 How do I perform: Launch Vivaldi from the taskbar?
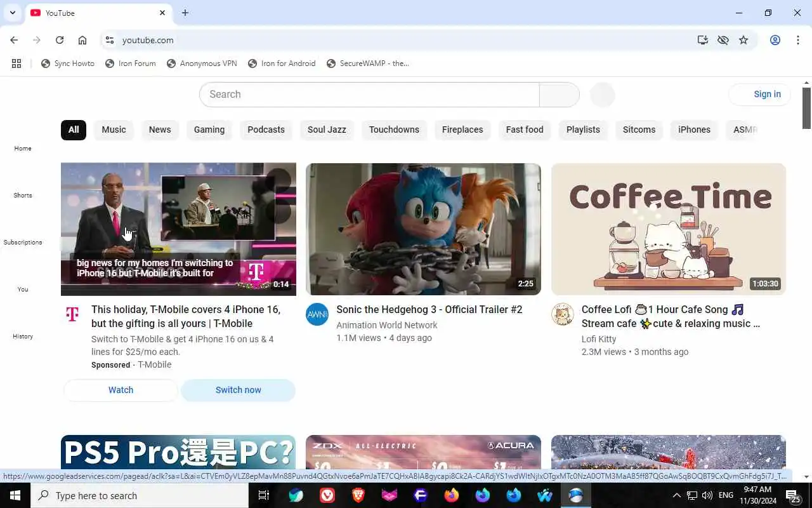pyautogui.click(x=327, y=495)
